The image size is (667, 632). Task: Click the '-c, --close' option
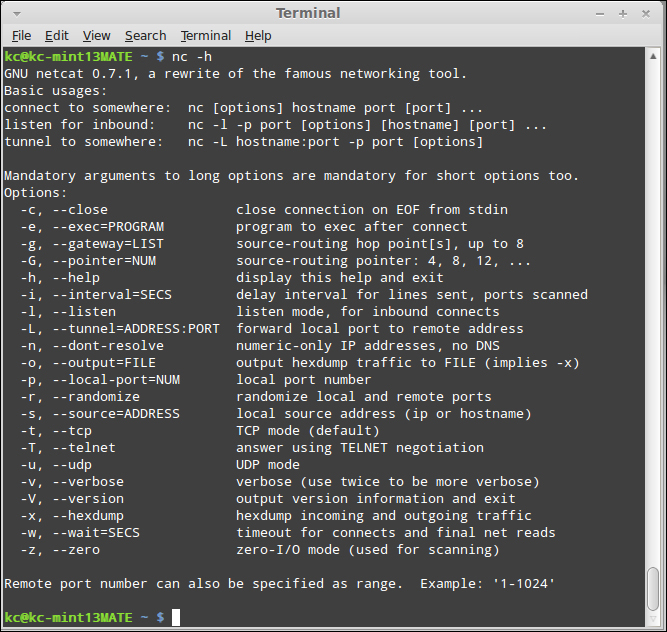coord(64,210)
